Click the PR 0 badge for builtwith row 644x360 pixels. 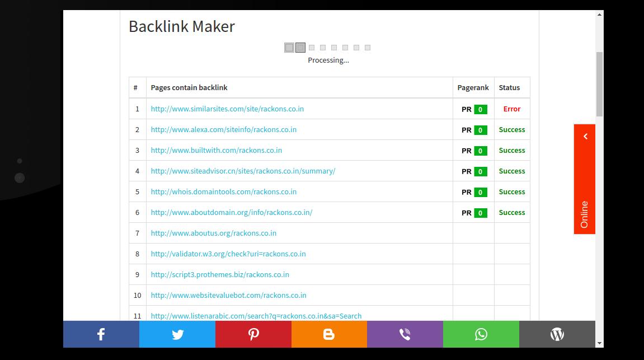[474, 151]
